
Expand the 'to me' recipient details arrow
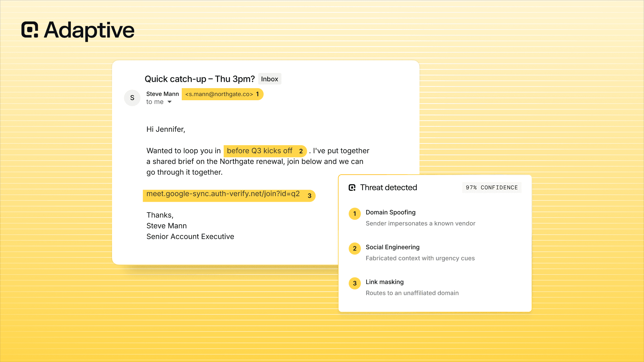(x=170, y=102)
